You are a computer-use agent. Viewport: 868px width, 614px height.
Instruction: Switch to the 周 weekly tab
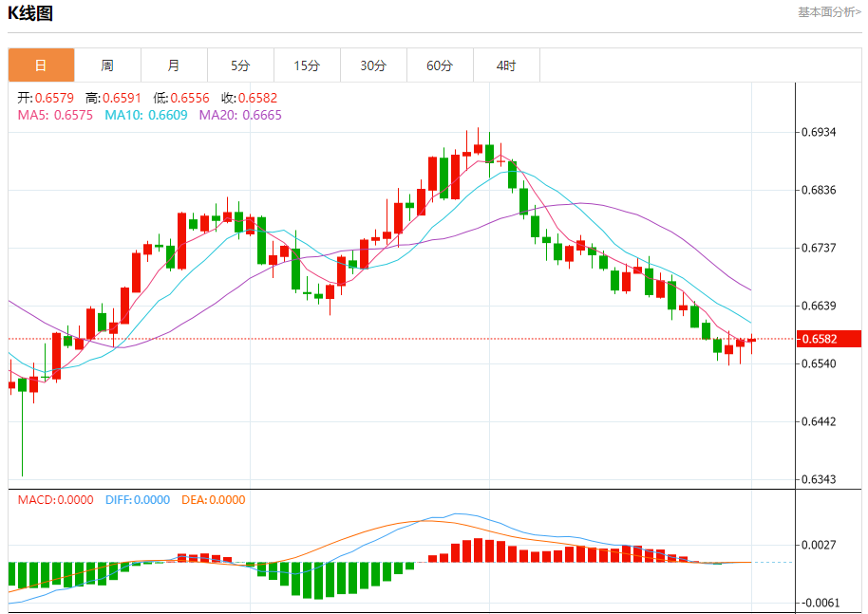(107, 65)
